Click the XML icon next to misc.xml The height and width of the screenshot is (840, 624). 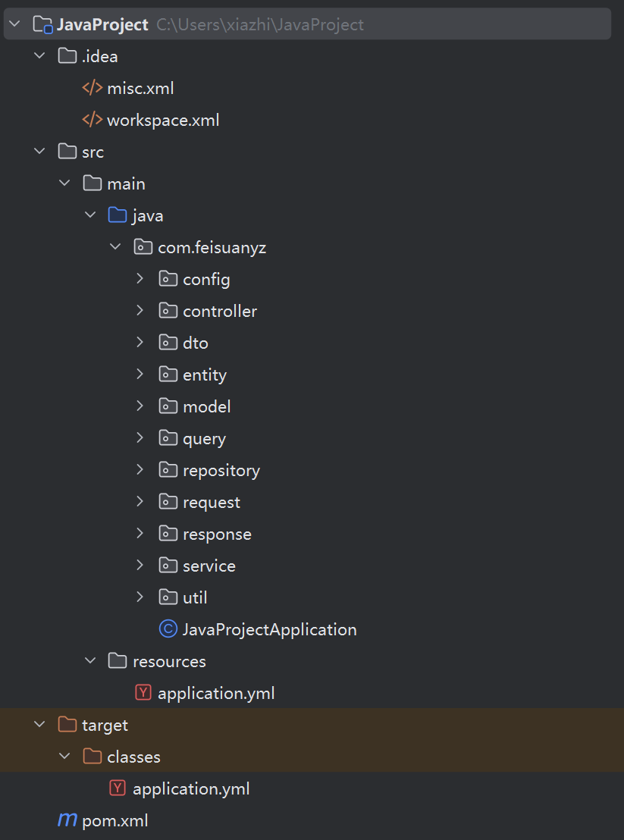(x=93, y=88)
